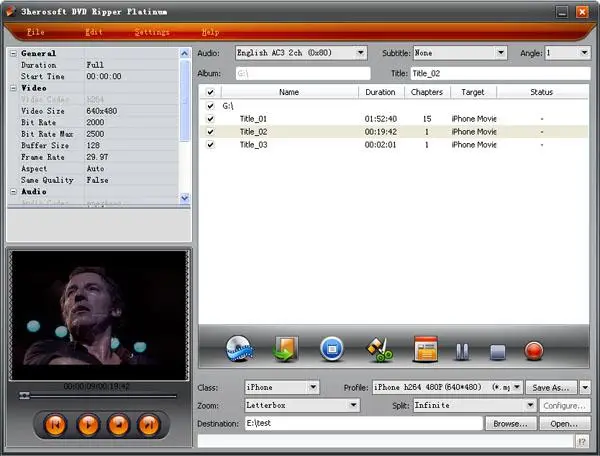Play the preview video
This screenshot has width=600, height=456.
point(88,425)
